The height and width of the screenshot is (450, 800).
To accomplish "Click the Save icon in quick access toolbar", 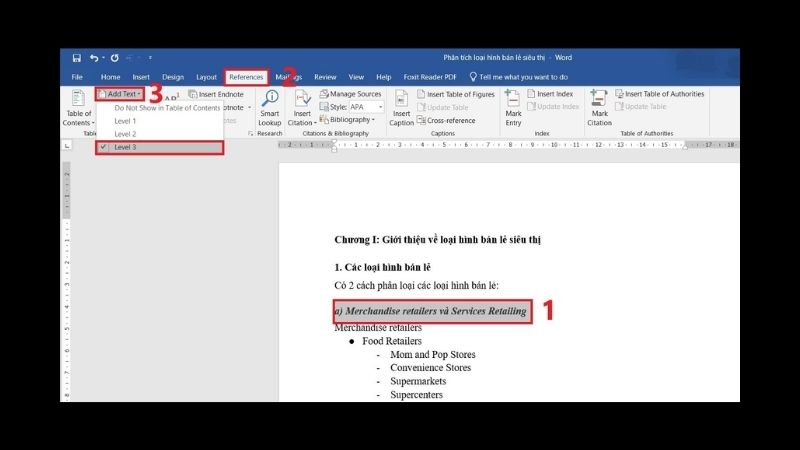I will [76, 58].
